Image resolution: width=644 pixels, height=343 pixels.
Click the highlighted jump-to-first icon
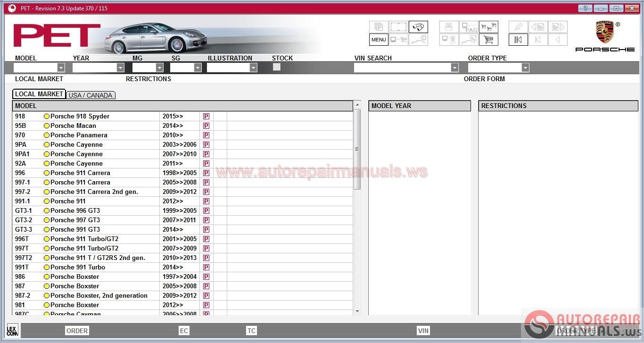click(518, 40)
